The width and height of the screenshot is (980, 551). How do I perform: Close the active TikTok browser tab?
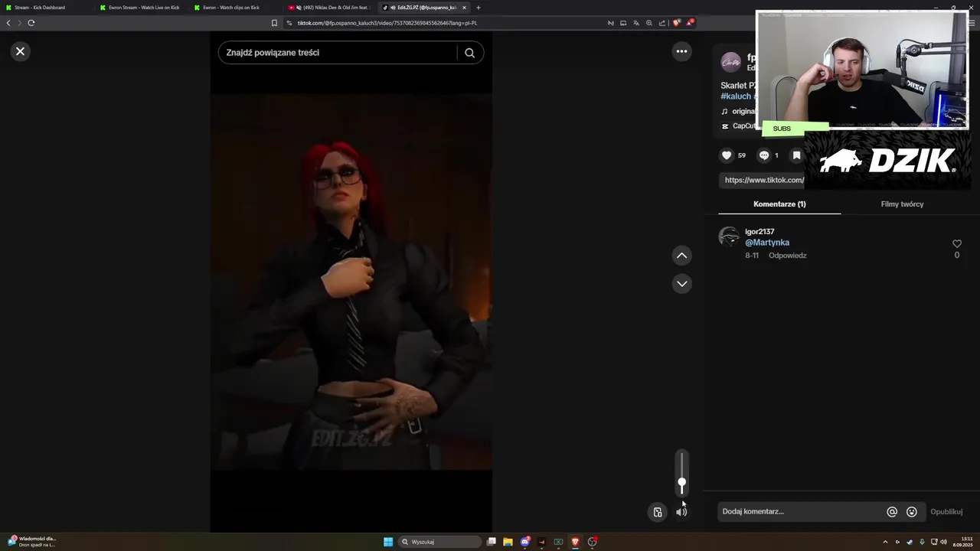click(464, 8)
